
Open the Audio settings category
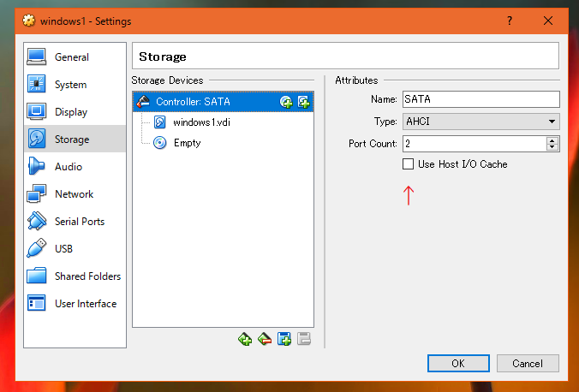[x=75, y=166]
